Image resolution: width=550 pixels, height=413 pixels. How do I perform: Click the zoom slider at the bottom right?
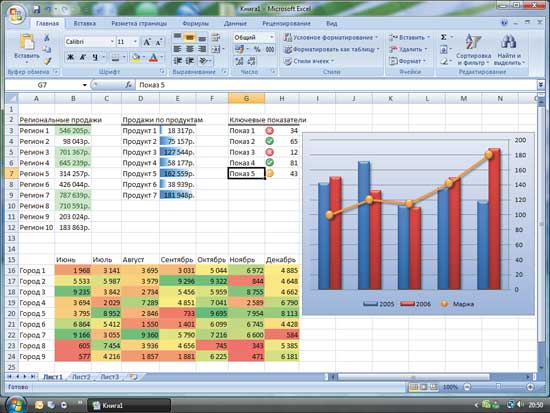pos(498,387)
